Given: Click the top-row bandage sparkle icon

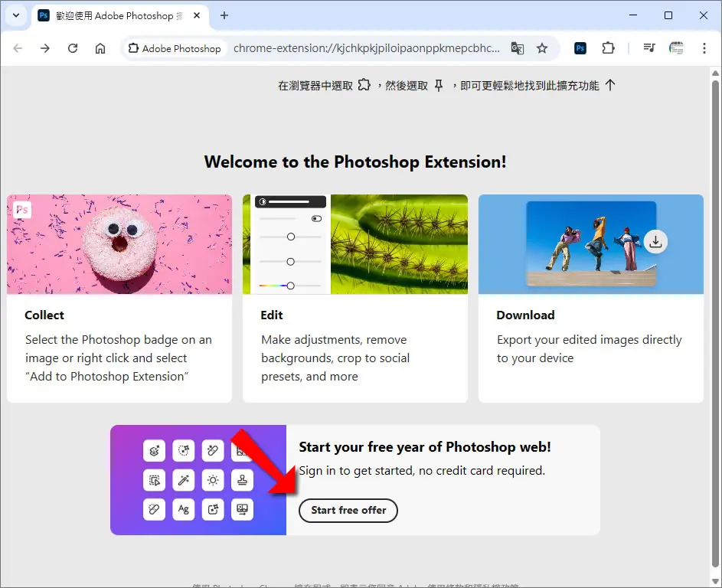Looking at the screenshot, I should click(213, 450).
